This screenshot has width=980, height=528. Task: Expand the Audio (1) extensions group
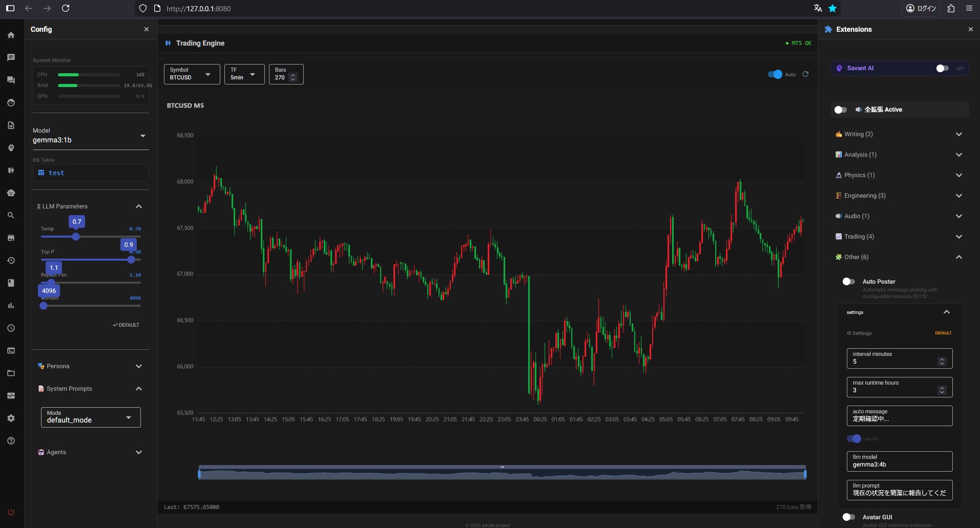tap(899, 216)
